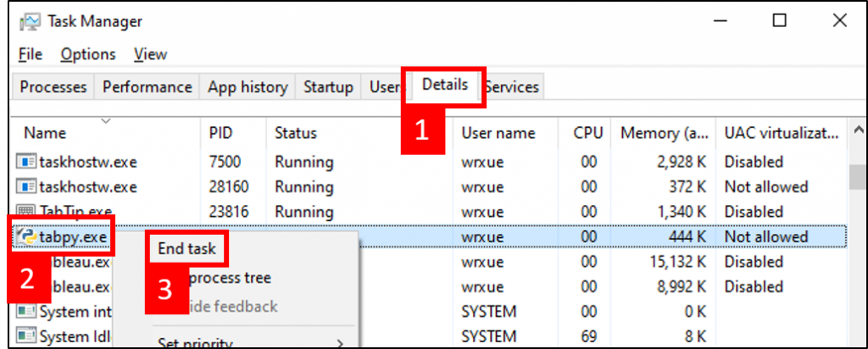Open the Options menu
868x349 pixels.
(87, 54)
